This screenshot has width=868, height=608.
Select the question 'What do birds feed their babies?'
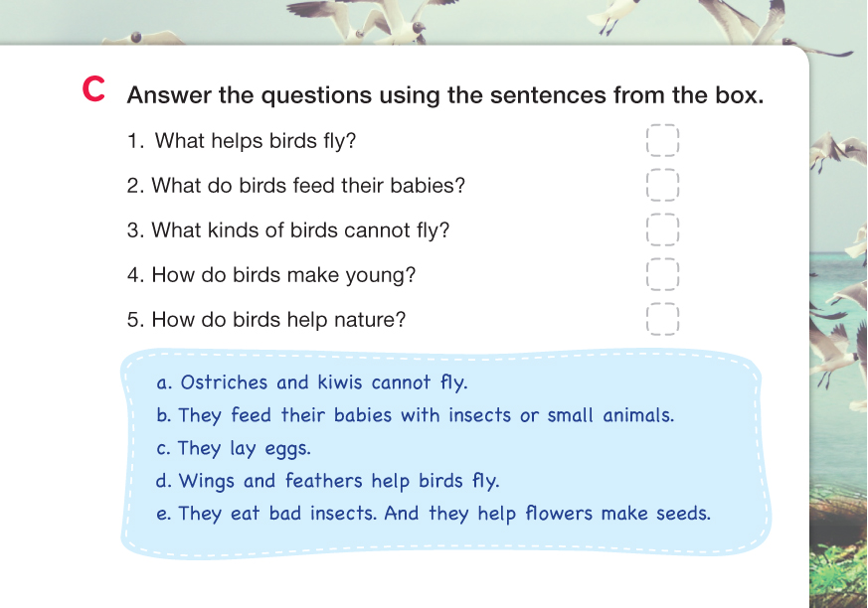[296, 186]
